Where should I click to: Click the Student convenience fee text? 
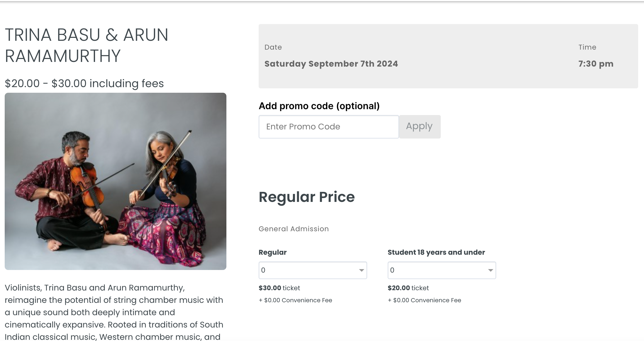click(x=424, y=300)
